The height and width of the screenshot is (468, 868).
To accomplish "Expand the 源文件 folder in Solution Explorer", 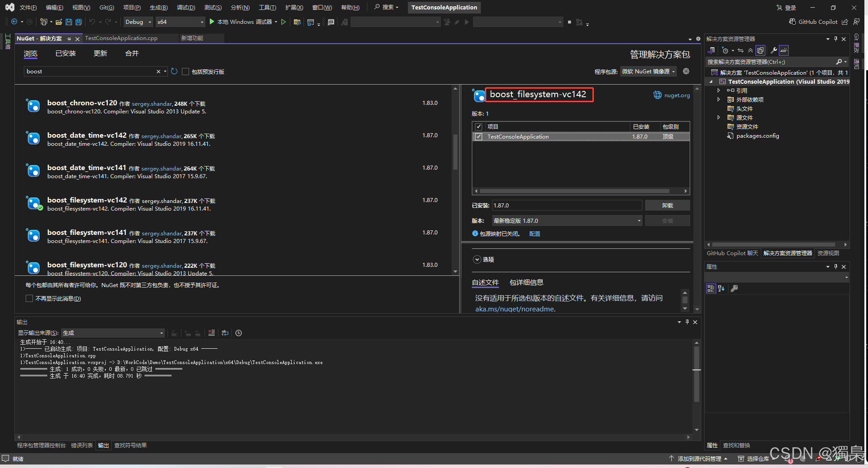I will pyautogui.click(x=719, y=117).
